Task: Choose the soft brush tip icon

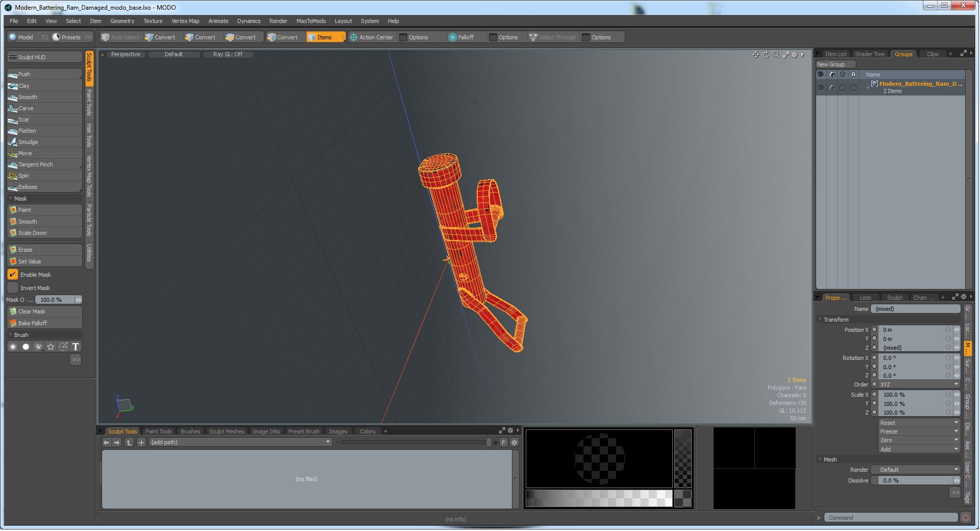Action: point(13,347)
